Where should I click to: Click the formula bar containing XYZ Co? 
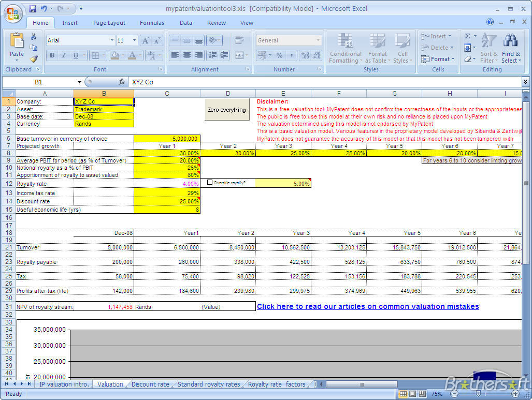pyautogui.click(x=321, y=82)
